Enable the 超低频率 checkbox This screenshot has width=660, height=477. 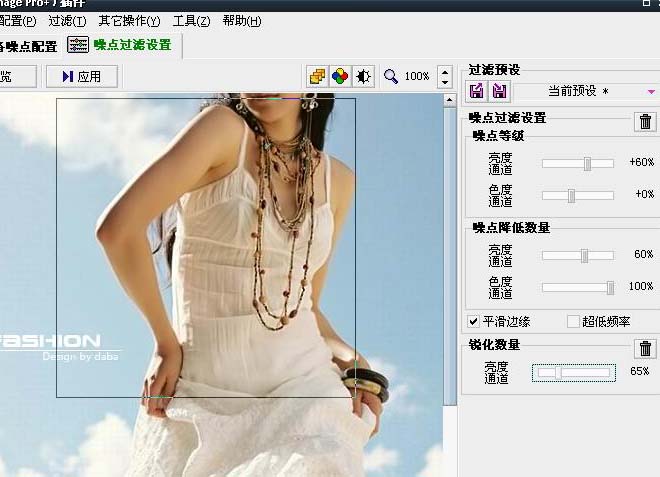click(573, 322)
